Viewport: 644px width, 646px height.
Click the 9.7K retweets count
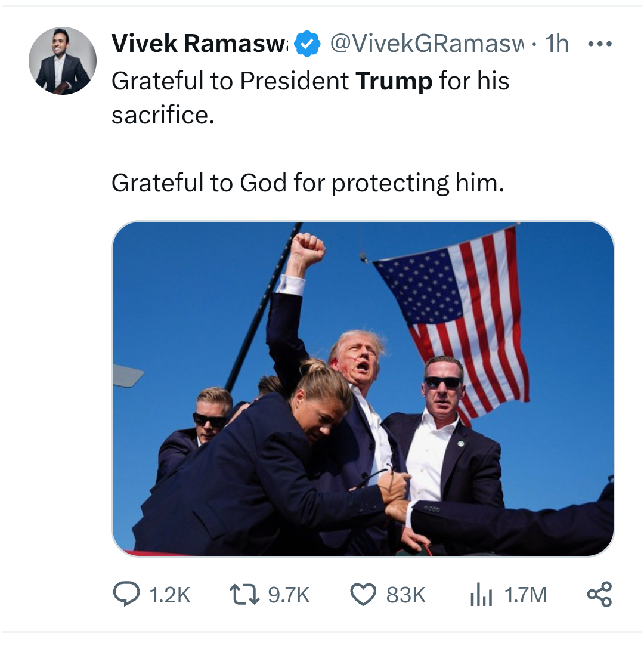coord(289,595)
